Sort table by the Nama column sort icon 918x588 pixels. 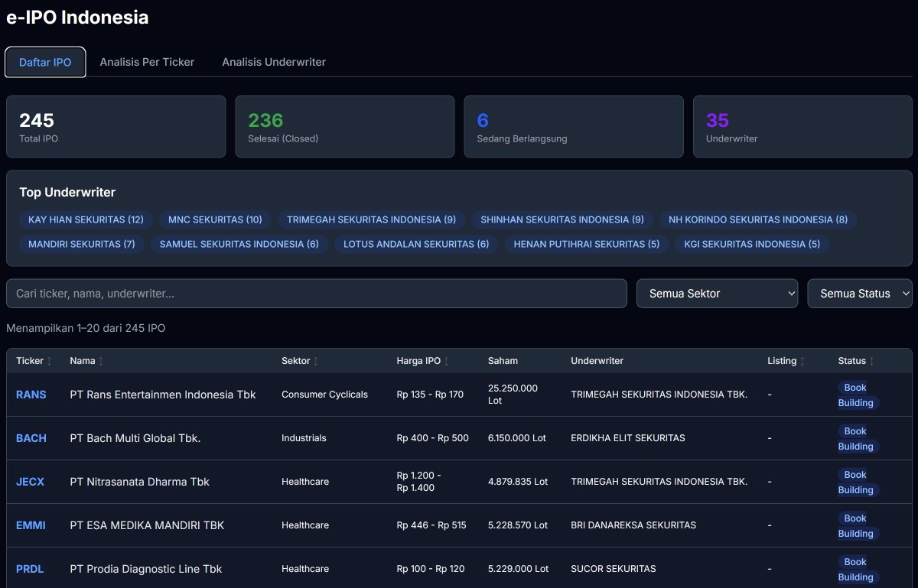click(x=101, y=361)
